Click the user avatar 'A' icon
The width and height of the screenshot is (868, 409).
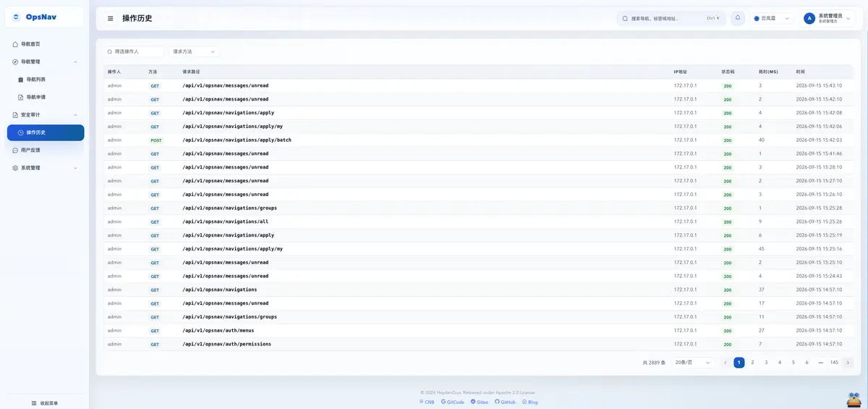(809, 18)
